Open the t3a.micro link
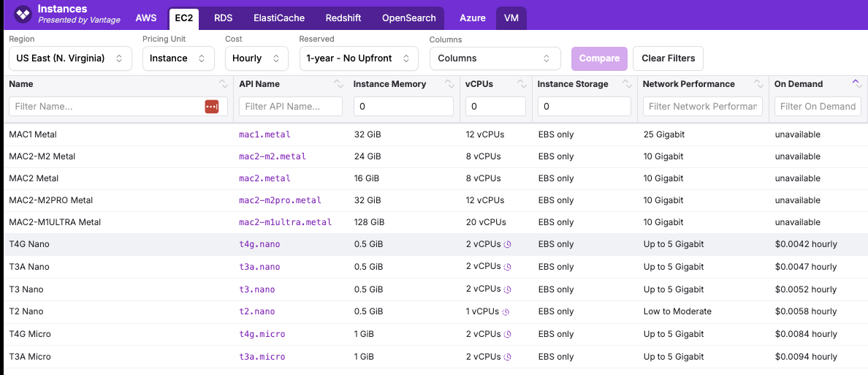 coord(262,357)
